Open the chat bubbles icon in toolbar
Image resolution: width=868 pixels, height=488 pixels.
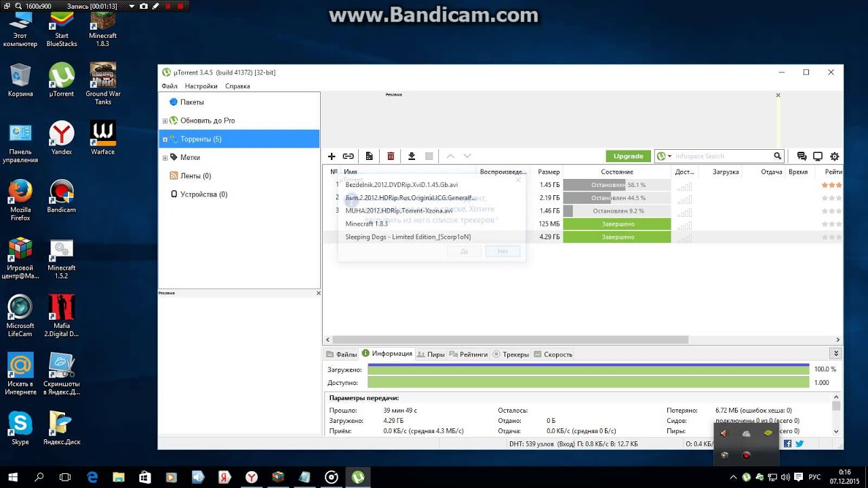click(802, 157)
